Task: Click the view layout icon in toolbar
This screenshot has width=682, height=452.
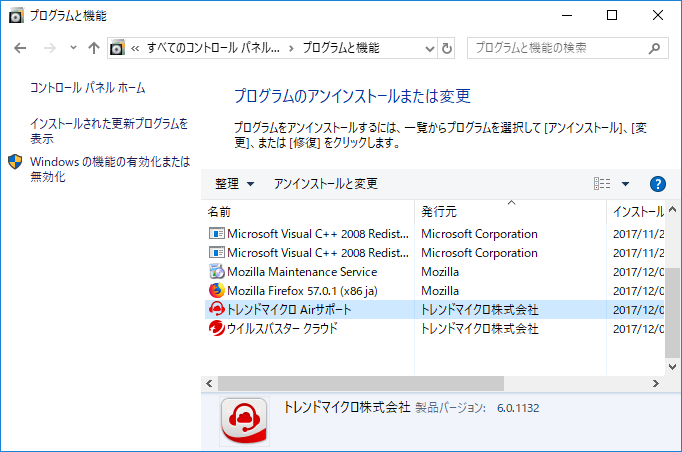Action: click(x=602, y=184)
